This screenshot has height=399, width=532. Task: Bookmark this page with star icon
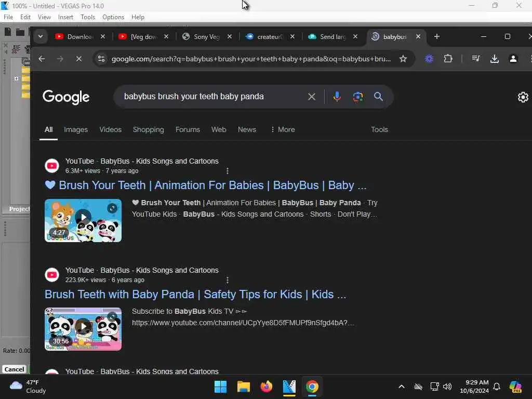(x=403, y=59)
